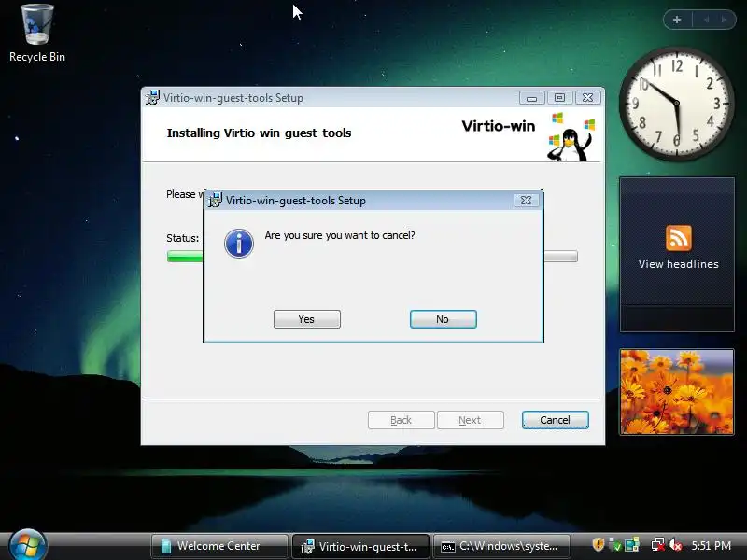This screenshot has height=560, width=747.
Task: Click the safely remove hardware tray icon
Action: pos(614,545)
